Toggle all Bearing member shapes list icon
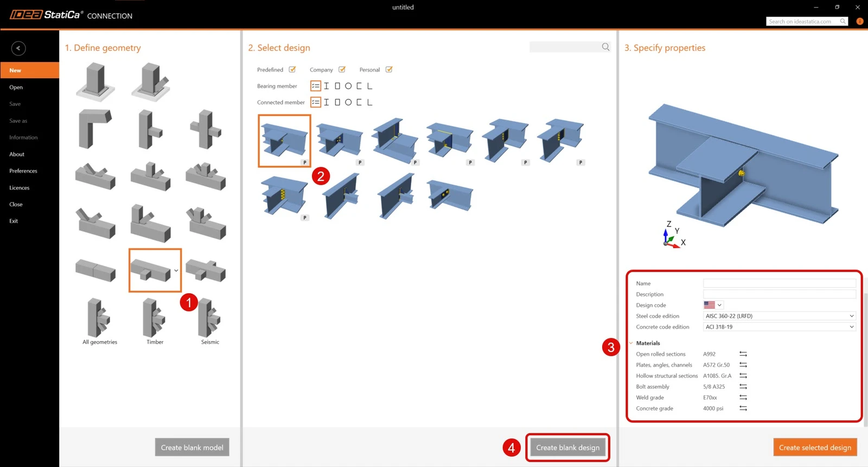868x467 pixels. [316, 86]
